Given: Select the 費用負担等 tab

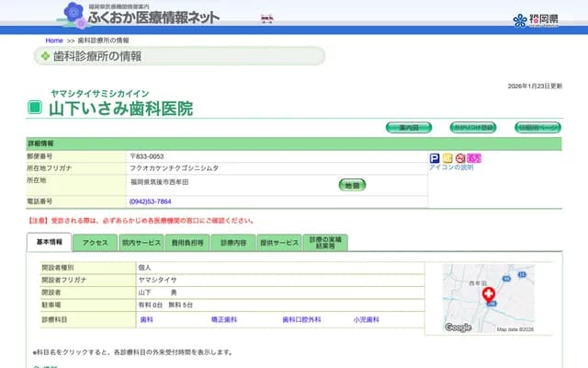Looking at the screenshot, I should pos(187,243).
